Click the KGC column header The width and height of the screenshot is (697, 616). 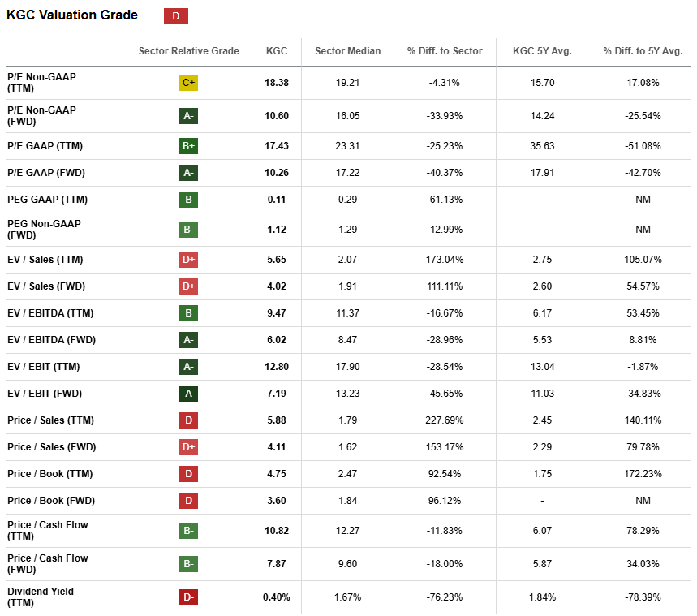(x=277, y=50)
